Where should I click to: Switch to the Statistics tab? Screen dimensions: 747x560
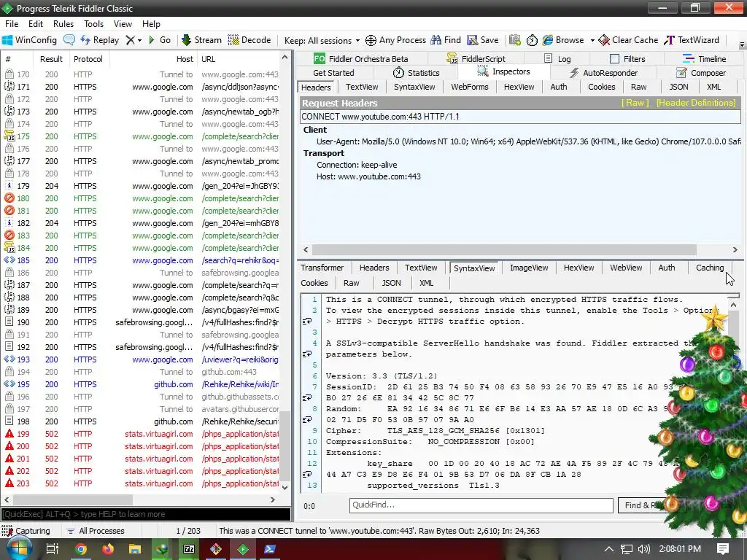[416, 73]
